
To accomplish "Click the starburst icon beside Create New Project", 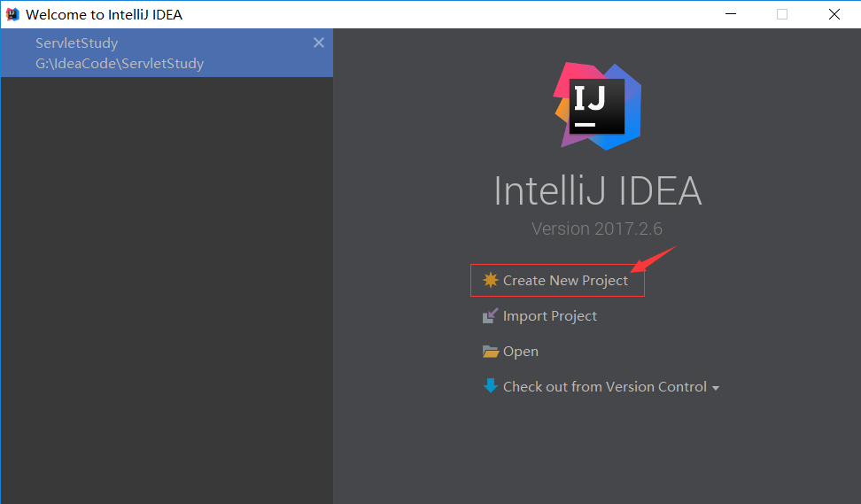I will pos(490,280).
